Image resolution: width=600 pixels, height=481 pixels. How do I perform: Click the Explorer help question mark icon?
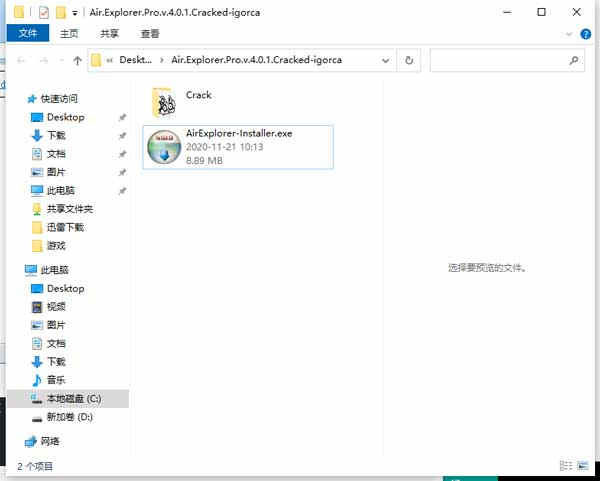coord(585,34)
